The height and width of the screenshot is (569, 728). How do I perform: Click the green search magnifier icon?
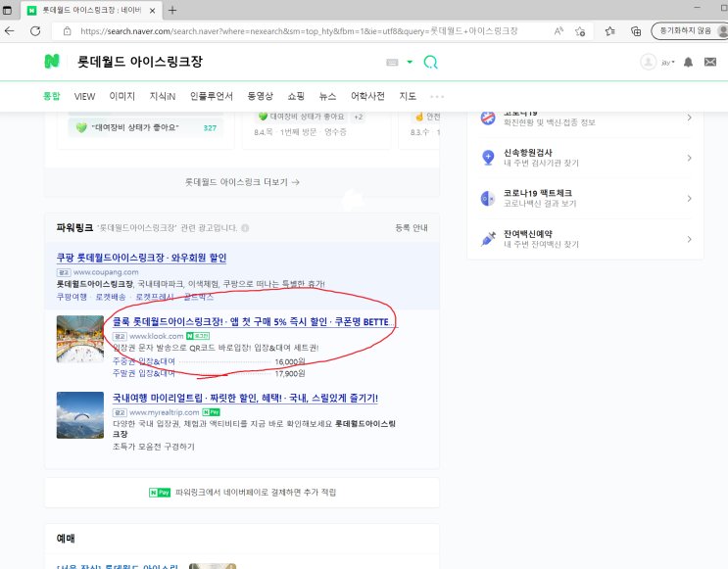point(431,62)
